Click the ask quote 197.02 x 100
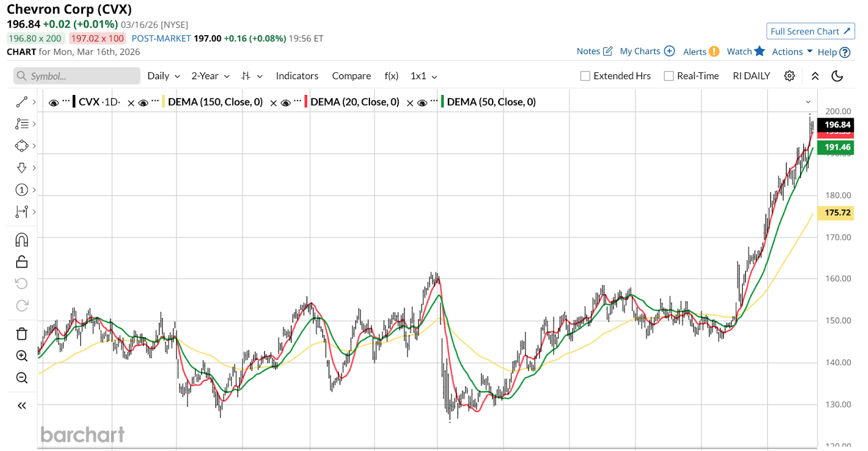Screen dimensions: 868x451 click(98, 39)
